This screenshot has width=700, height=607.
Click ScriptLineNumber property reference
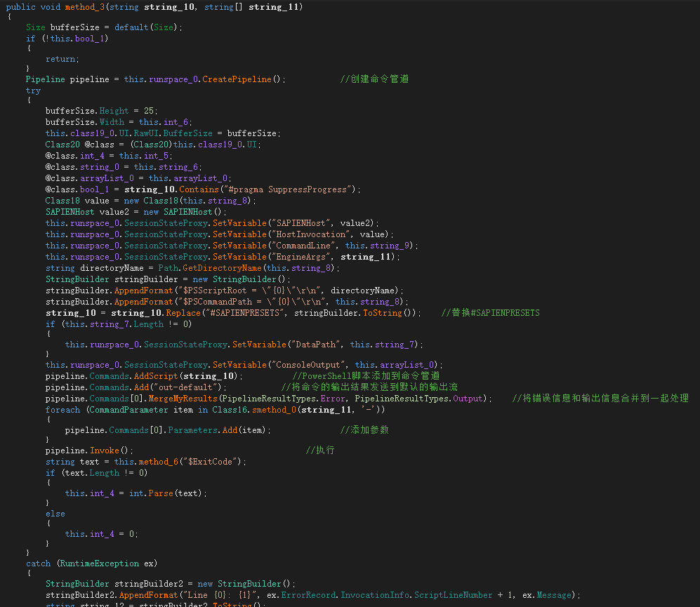click(x=453, y=595)
